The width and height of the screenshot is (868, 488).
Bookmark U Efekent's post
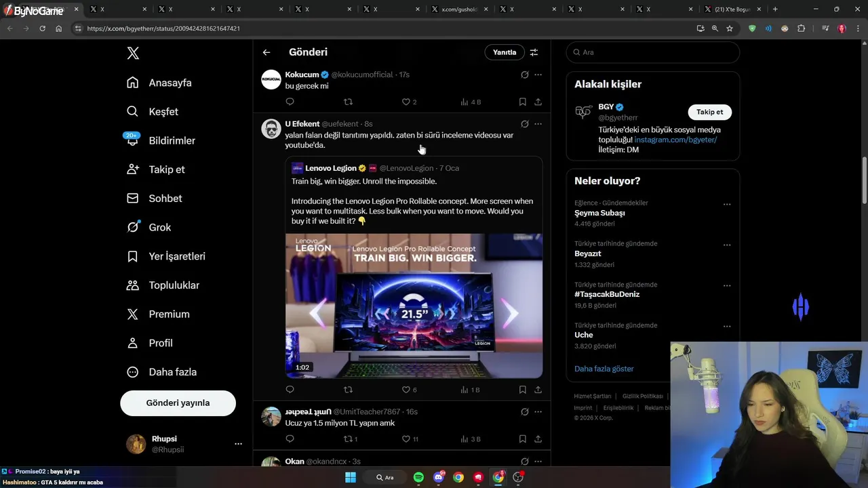pos(522,390)
